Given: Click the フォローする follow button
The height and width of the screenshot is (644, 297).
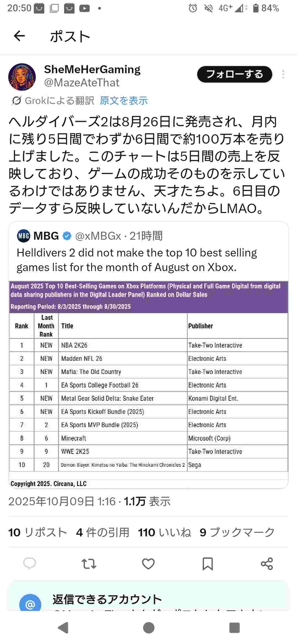Looking at the screenshot, I should (x=235, y=74).
